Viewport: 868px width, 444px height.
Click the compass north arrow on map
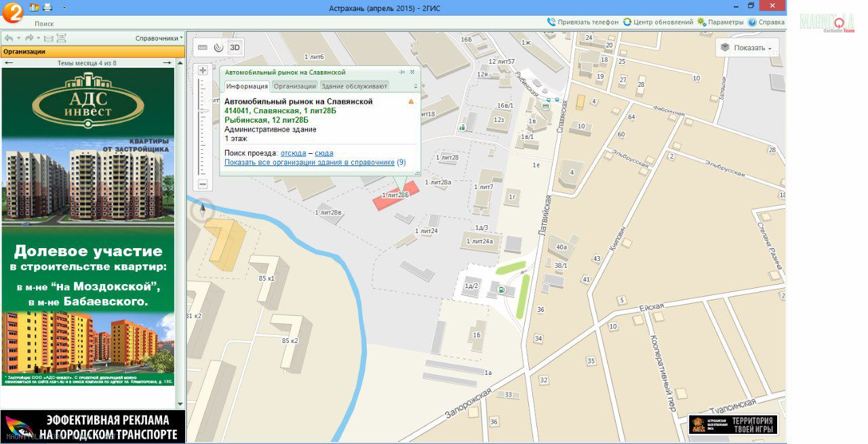click(x=201, y=211)
